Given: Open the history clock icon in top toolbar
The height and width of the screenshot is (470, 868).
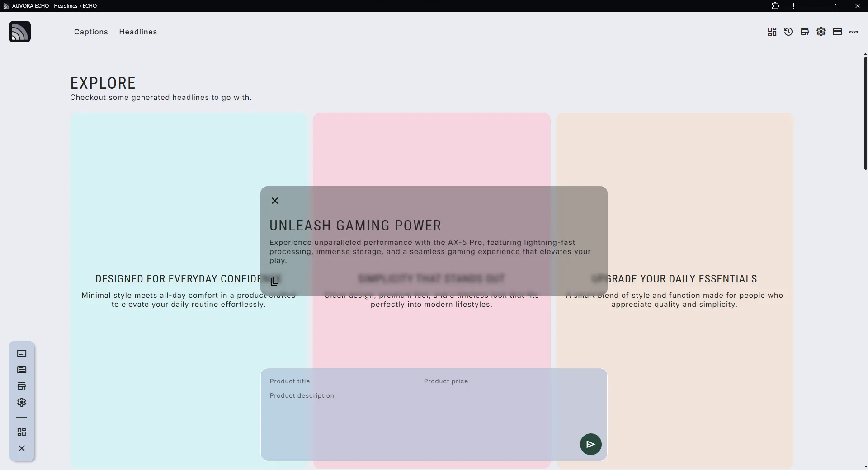Looking at the screenshot, I should click(788, 32).
